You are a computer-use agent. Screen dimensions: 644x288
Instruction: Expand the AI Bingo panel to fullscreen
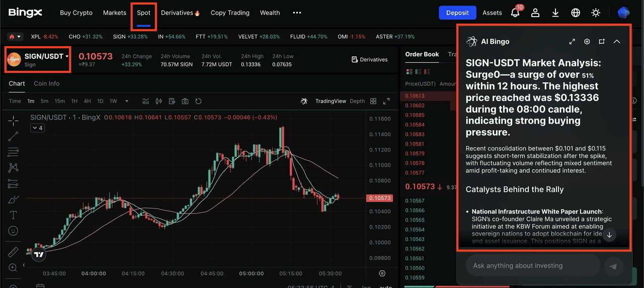pyautogui.click(x=572, y=42)
